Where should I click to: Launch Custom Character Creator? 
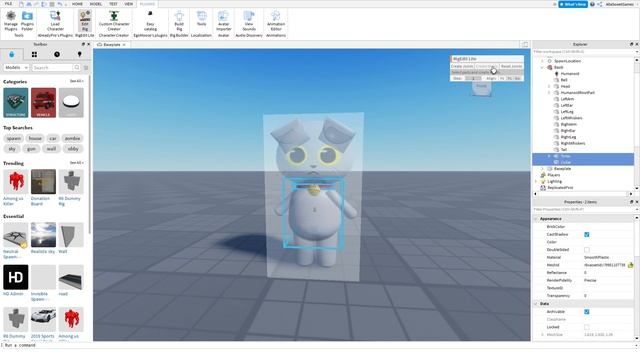point(114,21)
